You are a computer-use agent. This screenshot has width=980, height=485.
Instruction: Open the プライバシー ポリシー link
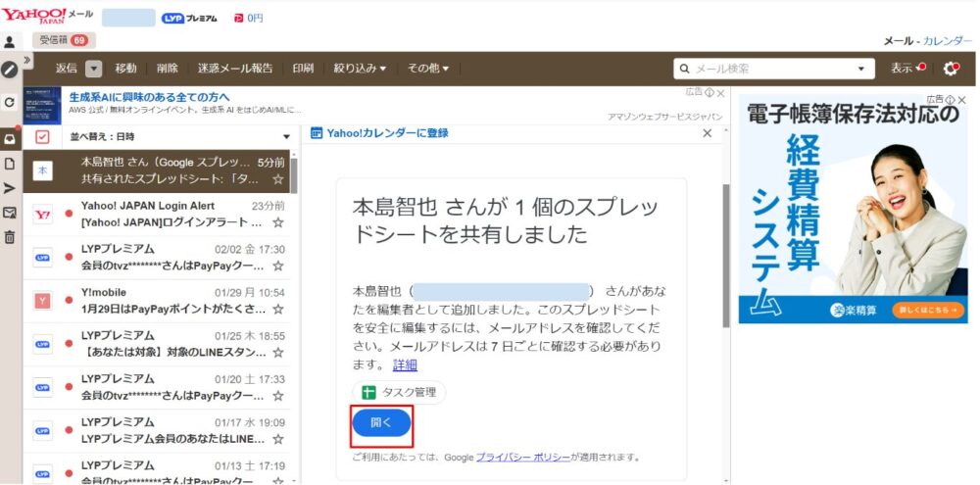(x=523, y=457)
